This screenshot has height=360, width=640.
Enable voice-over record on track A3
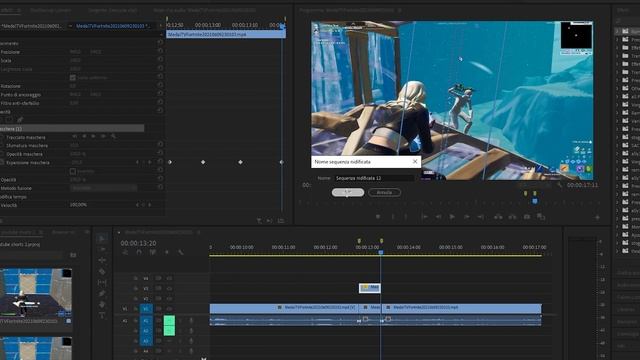[x=191, y=341]
